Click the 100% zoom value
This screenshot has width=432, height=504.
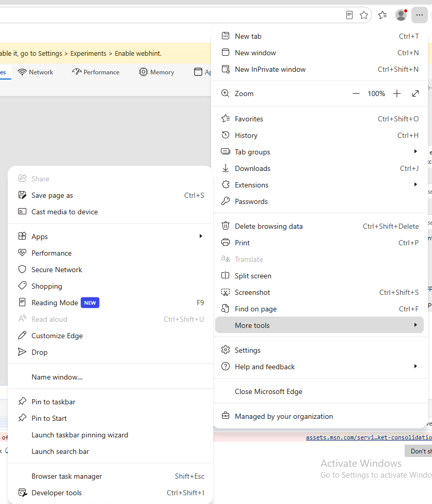(376, 93)
